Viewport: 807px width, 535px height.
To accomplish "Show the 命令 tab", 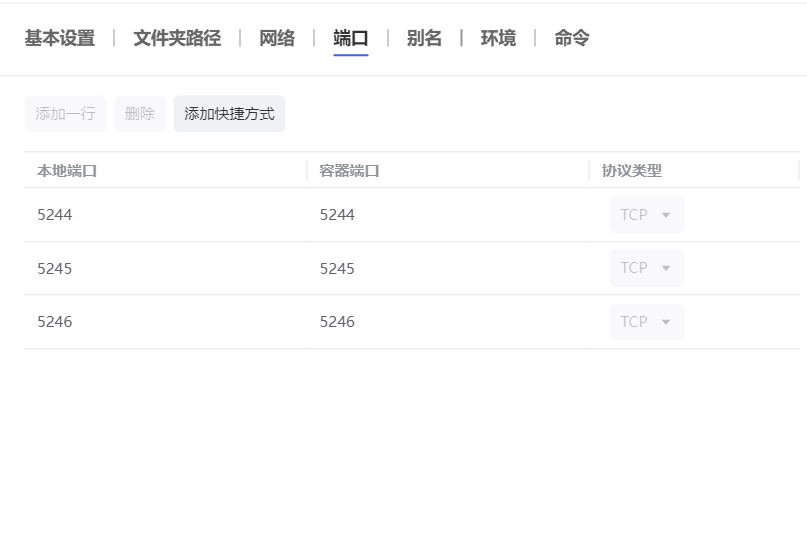I will tap(572, 38).
